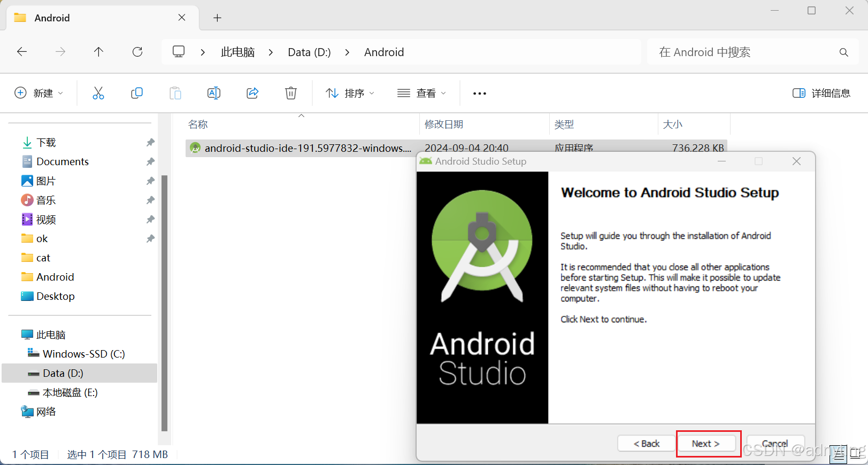This screenshot has width=868, height=465.
Task: Open a new Explorer tab with plus
Action: pyautogui.click(x=217, y=18)
